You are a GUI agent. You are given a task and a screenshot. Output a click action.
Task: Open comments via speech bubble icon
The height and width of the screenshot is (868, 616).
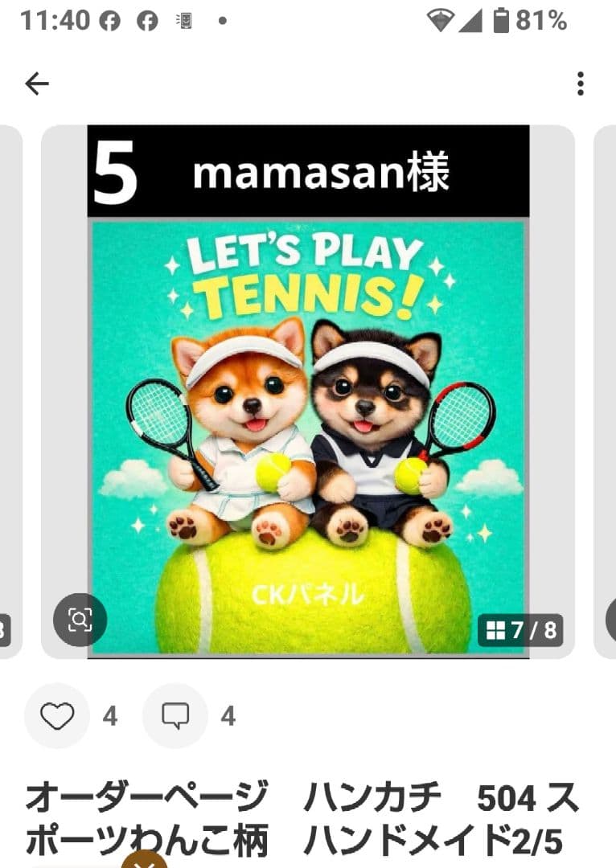(175, 716)
